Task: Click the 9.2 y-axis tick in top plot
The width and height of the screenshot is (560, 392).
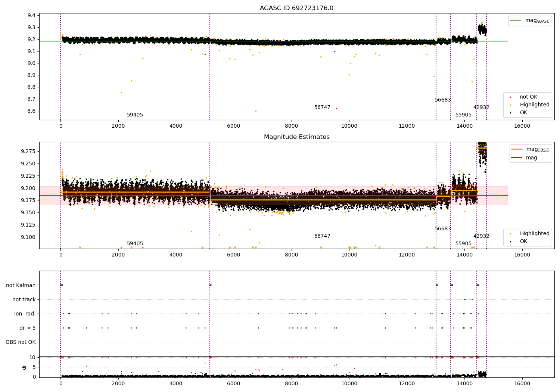Action: coord(31,39)
